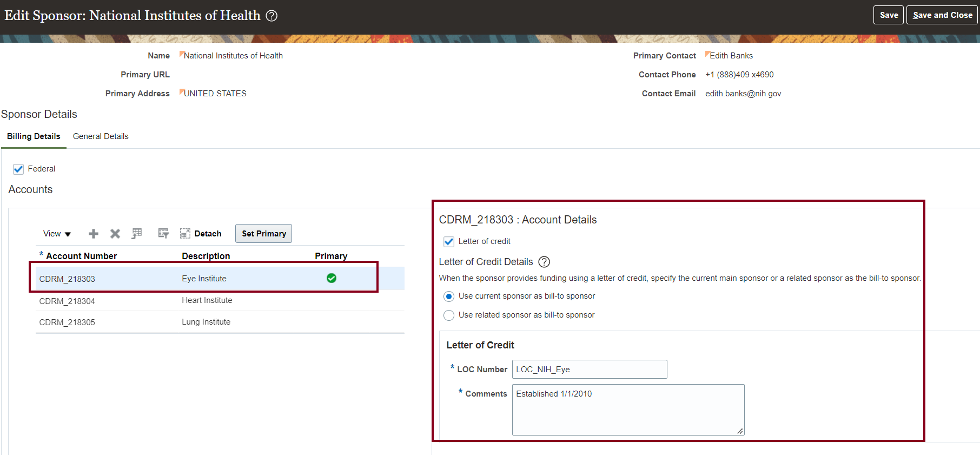This screenshot has height=455, width=980.
Task: Click the Heart Institute description cell
Action: click(207, 300)
